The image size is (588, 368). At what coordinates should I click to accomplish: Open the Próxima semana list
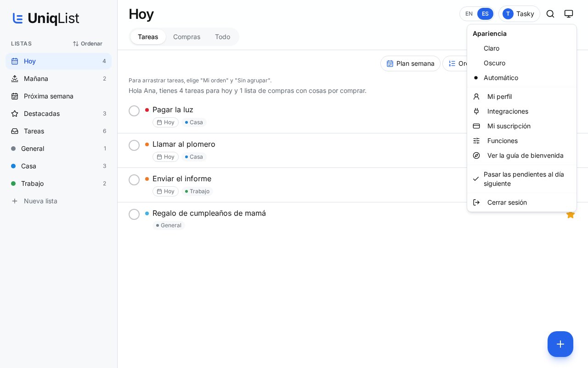[58, 96]
